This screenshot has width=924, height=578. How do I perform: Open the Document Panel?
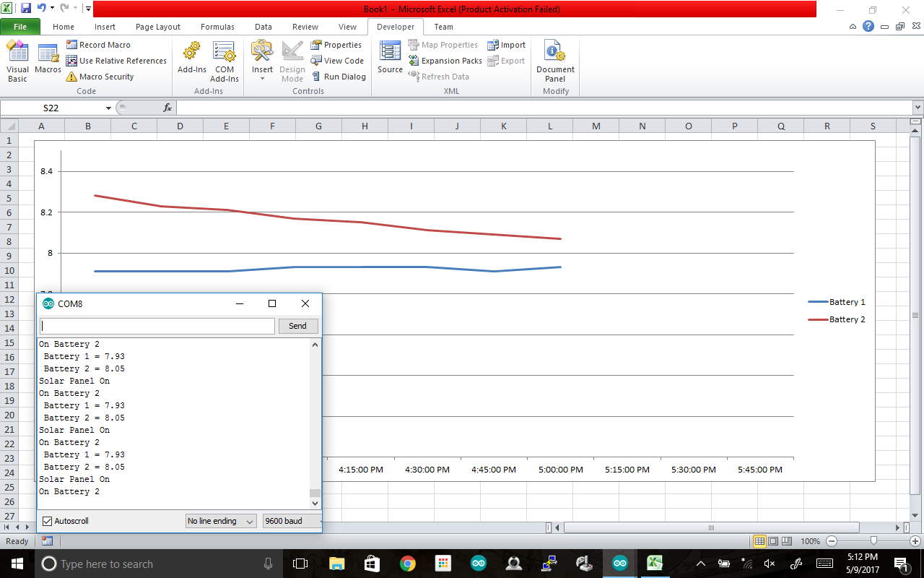click(x=555, y=61)
